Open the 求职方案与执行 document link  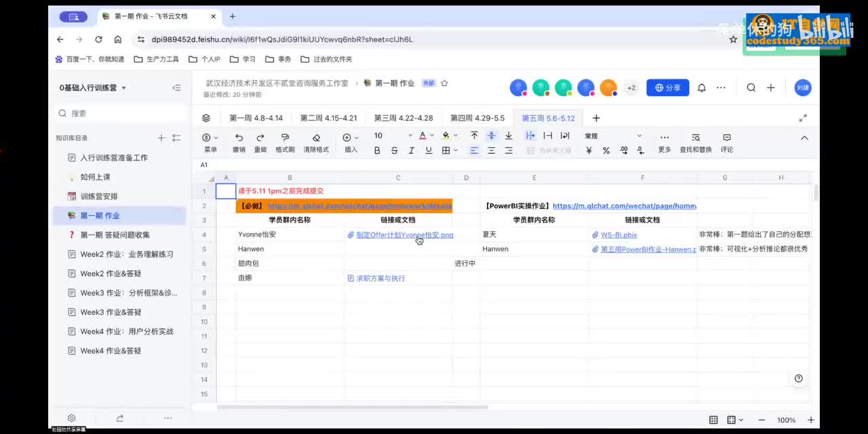pyautogui.click(x=380, y=278)
